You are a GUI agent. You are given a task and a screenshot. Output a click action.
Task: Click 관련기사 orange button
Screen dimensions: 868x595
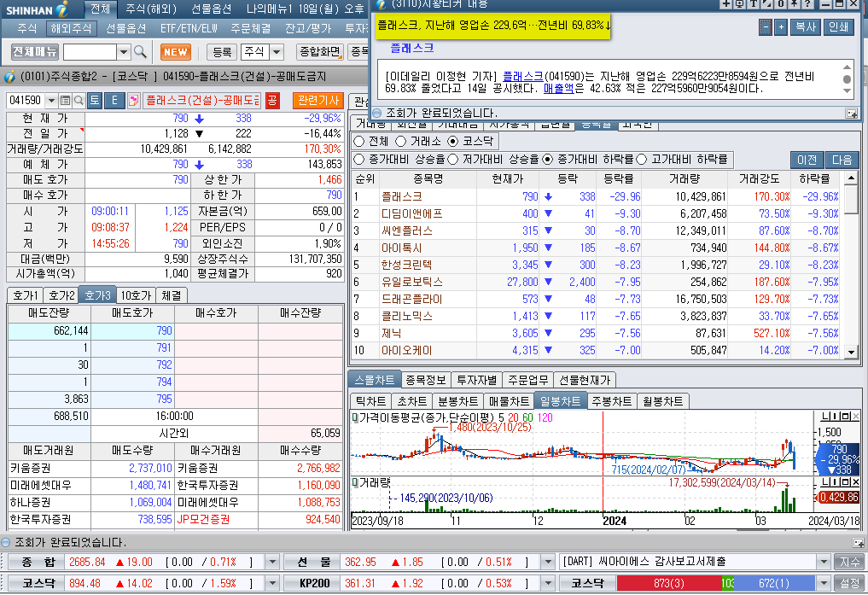(317, 100)
